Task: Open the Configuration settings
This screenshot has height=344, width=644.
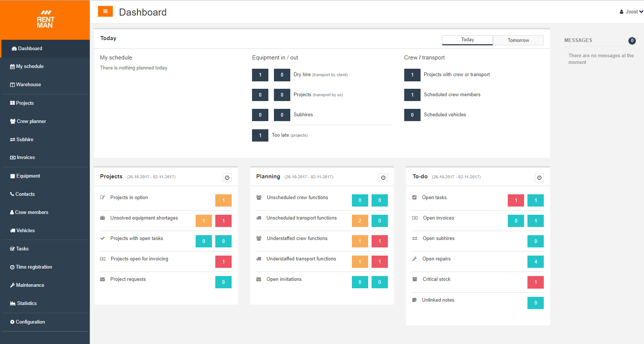Action: click(30, 322)
